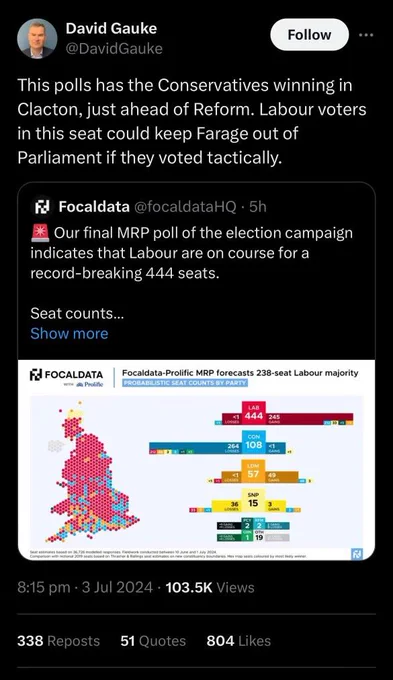Open the @focaldataHQ handle
The image size is (393, 680).
(x=186, y=207)
